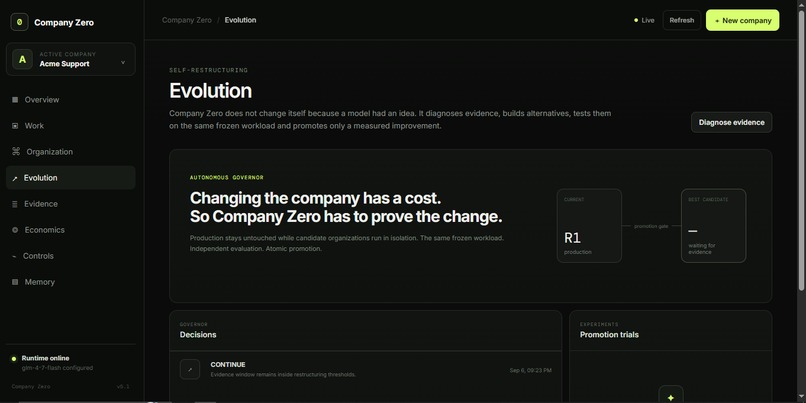This screenshot has width=806, height=403.
Task: Click the Runtime online label
Action: tap(45, 358)
